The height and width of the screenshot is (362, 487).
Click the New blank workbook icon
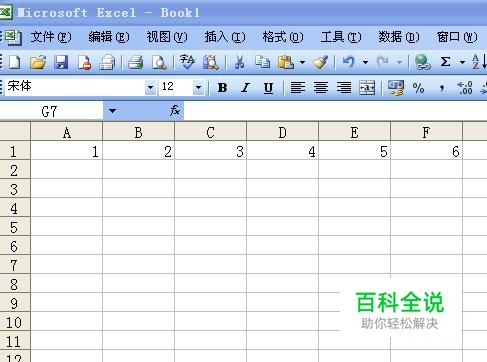pyautogui.click(x=14, y=62)
